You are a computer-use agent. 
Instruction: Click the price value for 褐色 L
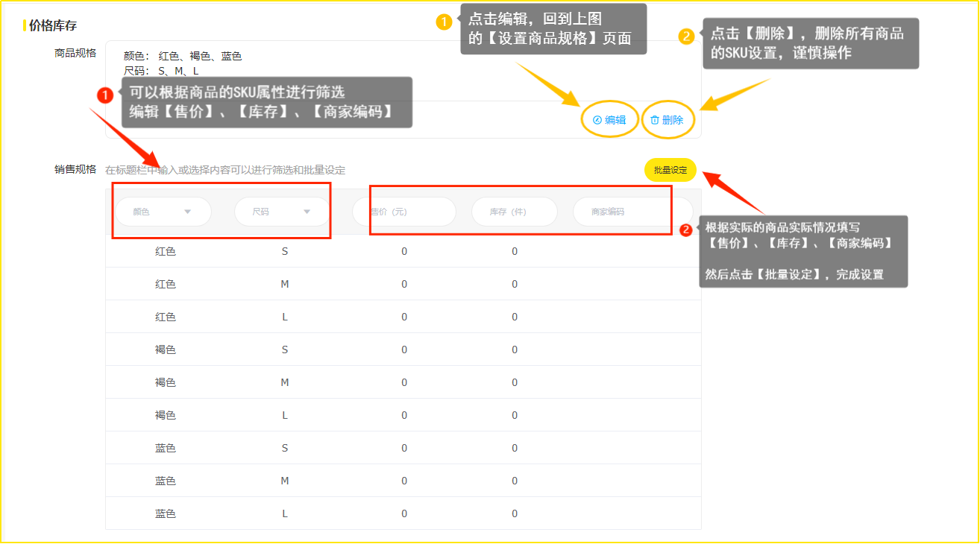404,415
